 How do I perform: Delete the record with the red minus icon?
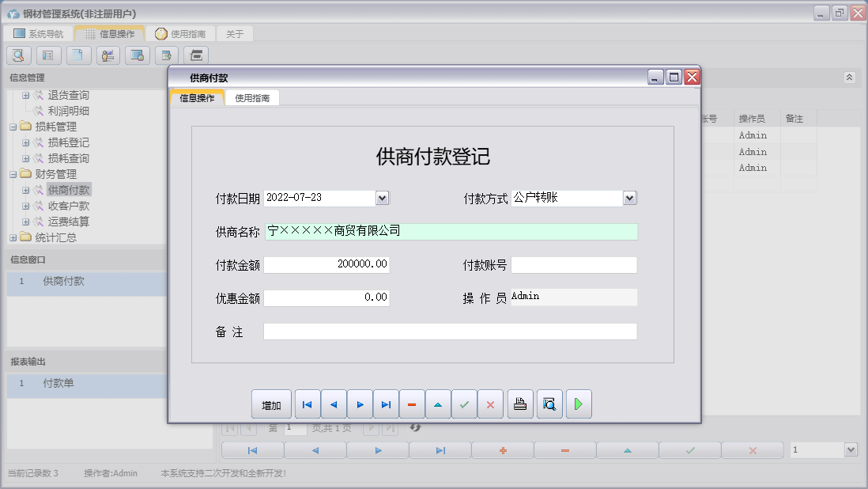click(412, 404)
